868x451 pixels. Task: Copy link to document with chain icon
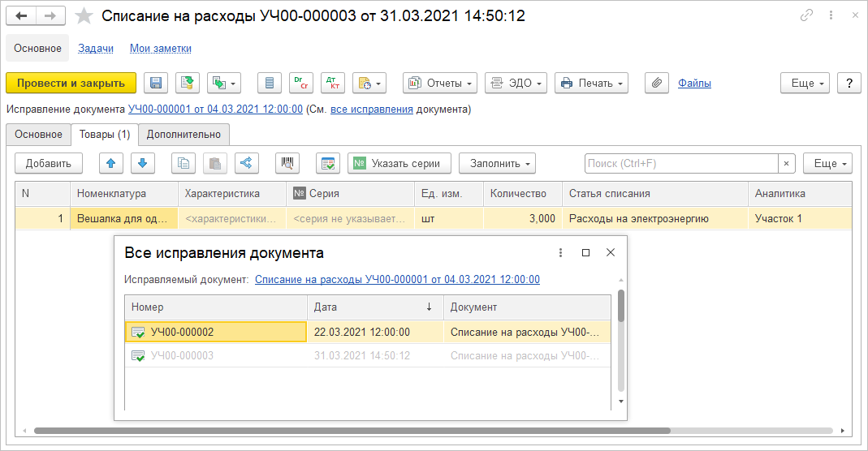[x=806, y=15]
